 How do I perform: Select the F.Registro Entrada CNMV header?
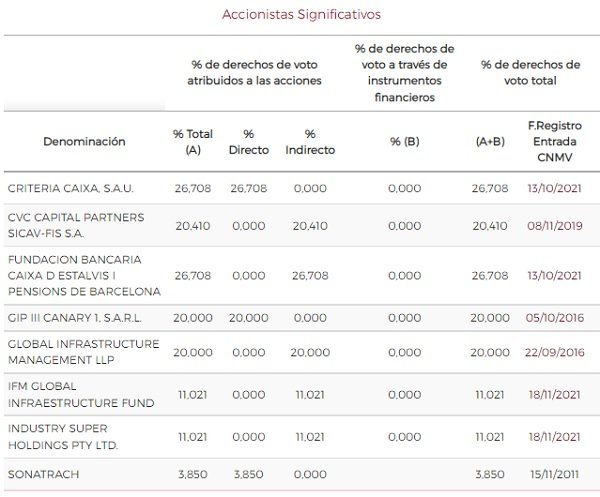[x=554, y=142]
